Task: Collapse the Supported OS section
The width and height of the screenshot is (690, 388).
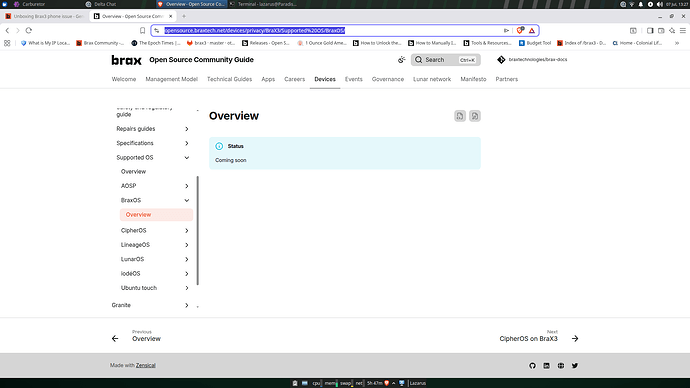Action: point(187,157)
